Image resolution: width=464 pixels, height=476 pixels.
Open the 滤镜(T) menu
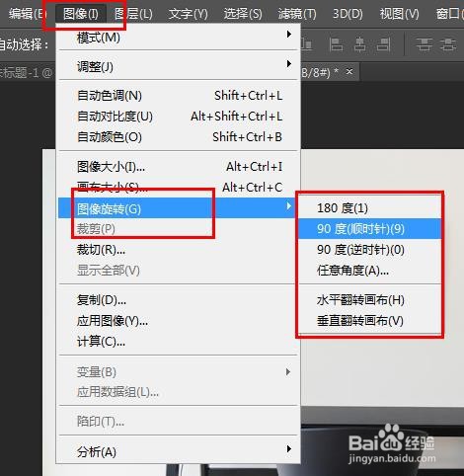[297, 14]
